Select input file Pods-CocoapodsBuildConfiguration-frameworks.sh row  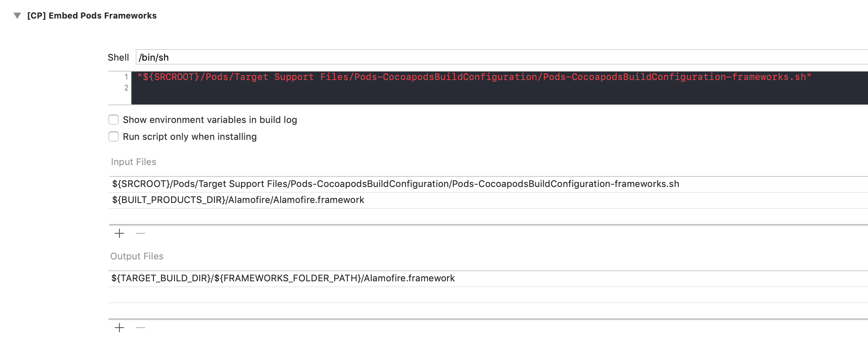(x=488, y=184)
